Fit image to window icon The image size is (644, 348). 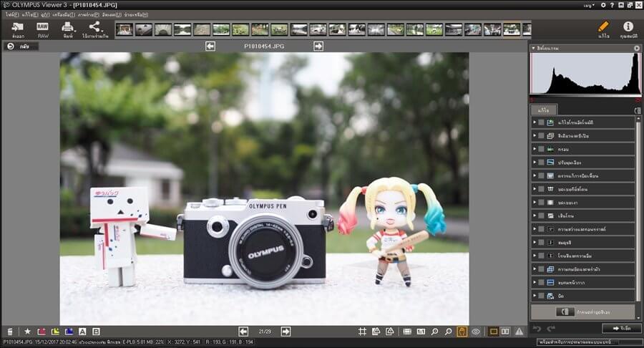tap(407, 331)
